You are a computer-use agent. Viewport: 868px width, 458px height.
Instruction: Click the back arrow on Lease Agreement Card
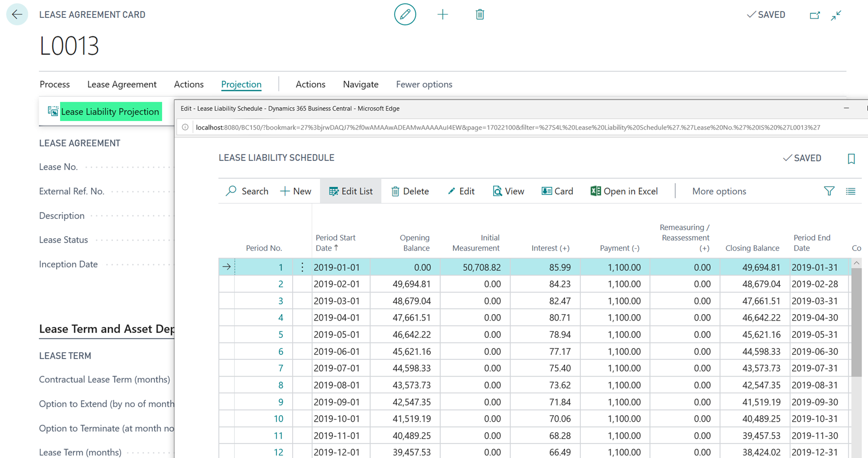(x=17, y=14)
